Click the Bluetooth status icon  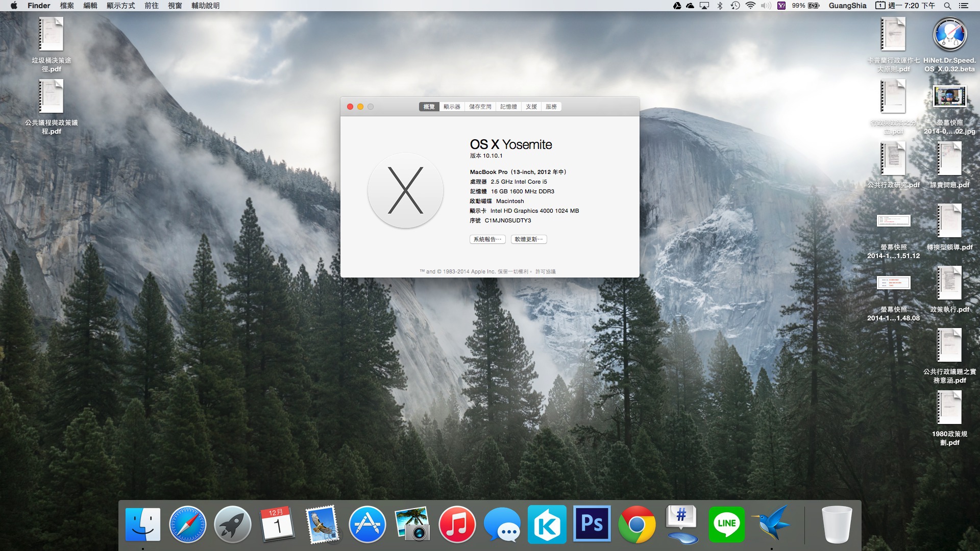720,6
